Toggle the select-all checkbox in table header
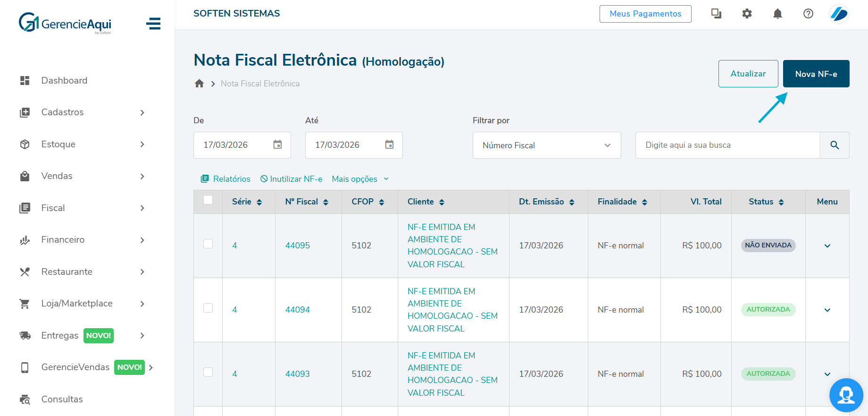Screen dimensions: 868x416 208,200
